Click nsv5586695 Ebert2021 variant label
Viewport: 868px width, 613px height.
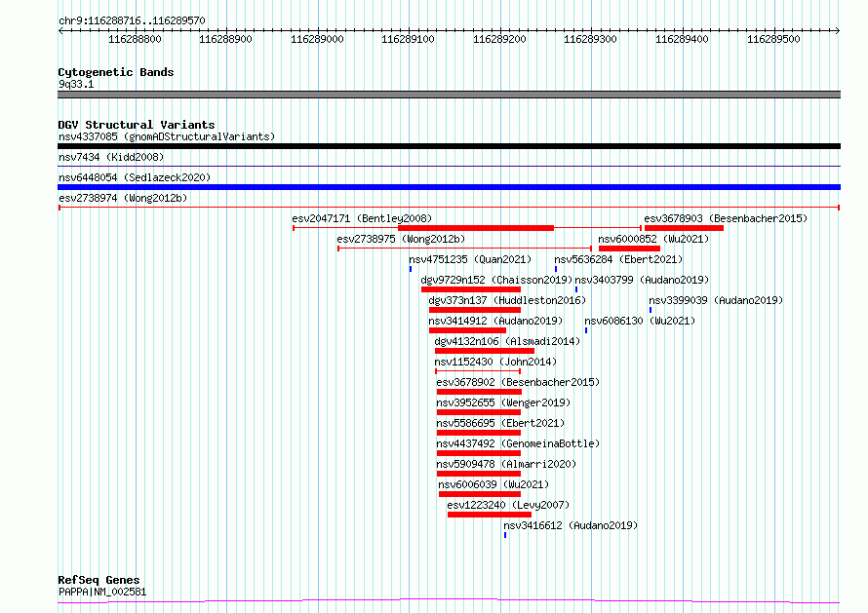click(500, 423)
